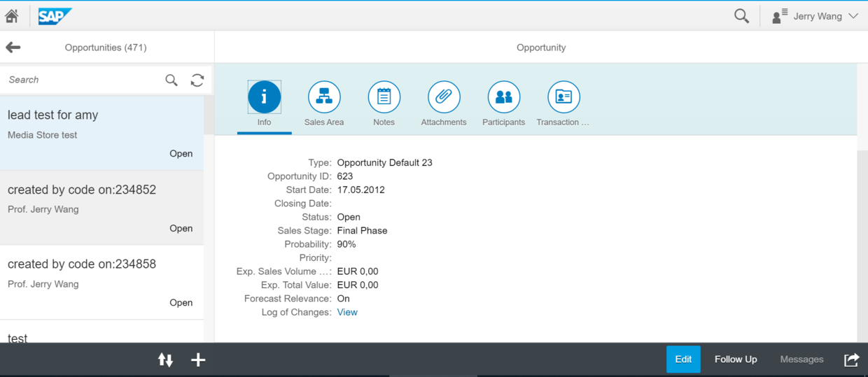Click the Probability value 90%
The width and height of the screenshot is (868, 377).
[346, 245]
